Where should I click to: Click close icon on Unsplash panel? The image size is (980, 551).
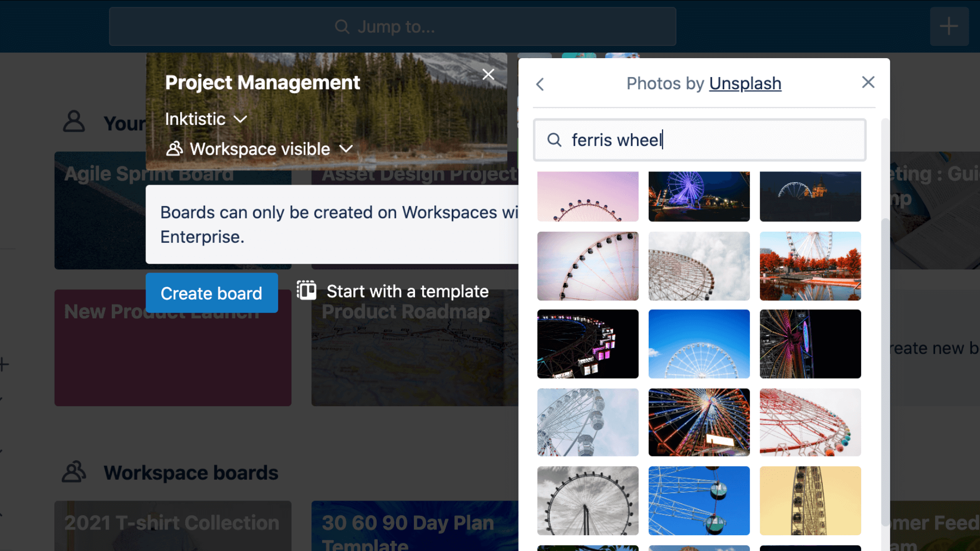tap(868, 82)
